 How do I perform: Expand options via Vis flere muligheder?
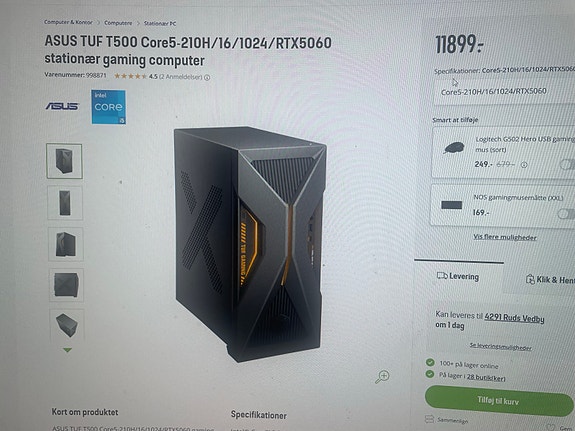coord(505,237)
